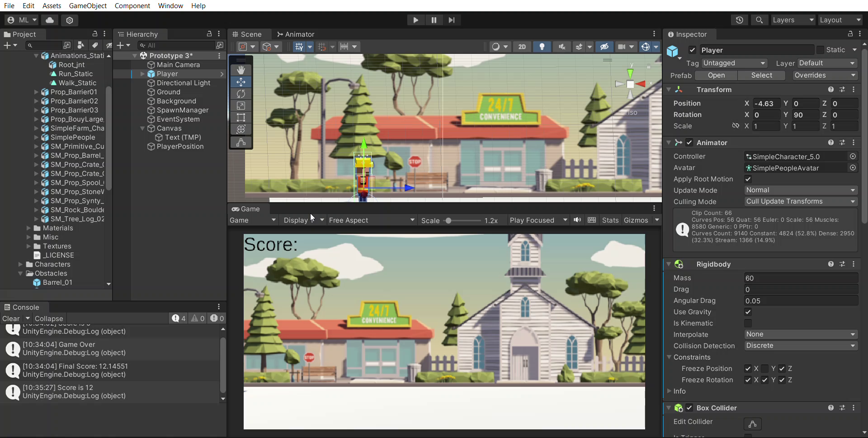Click the Step frame button

[451, 20]
